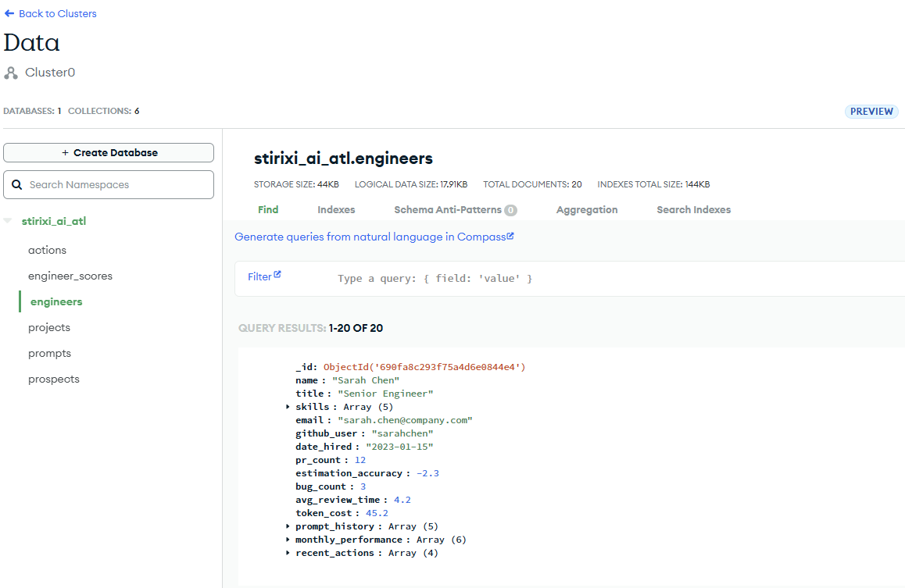Expand the skills array
The height and width of the screenshot is (588, 905).
click(x=288, y=407)
